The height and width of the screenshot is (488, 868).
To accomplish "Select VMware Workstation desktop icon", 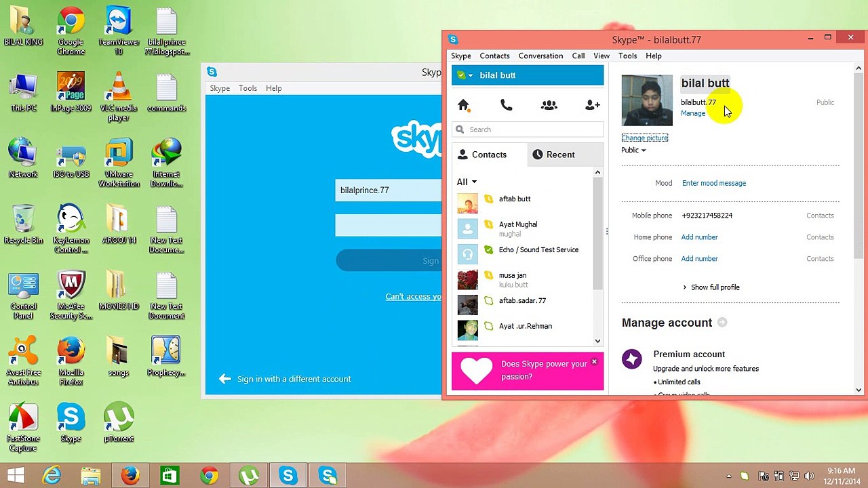I will 118,163.
